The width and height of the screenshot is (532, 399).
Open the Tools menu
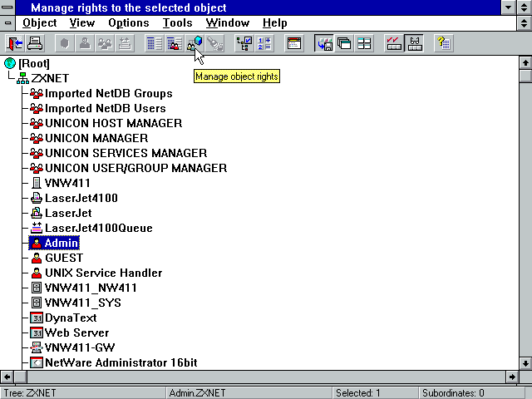[177, 23]
